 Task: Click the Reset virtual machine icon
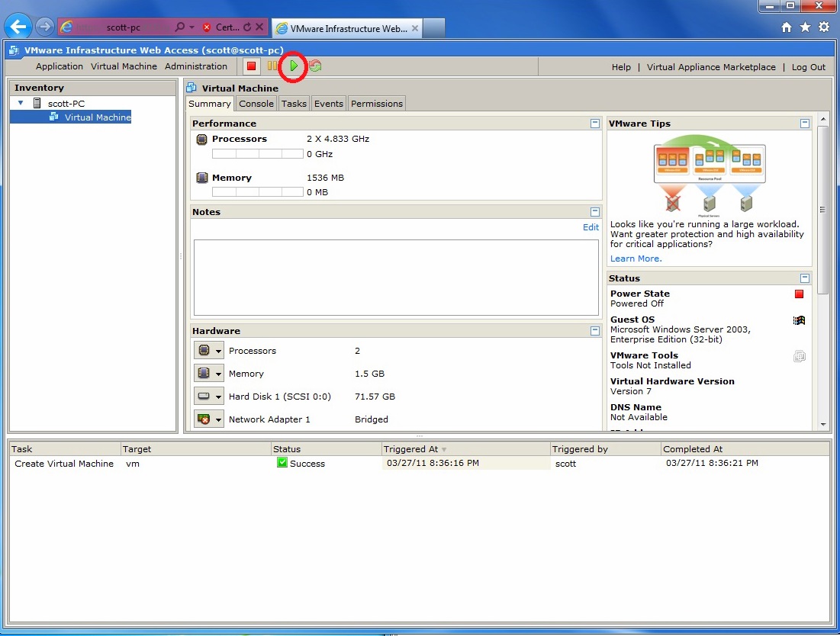coord(316,66)
